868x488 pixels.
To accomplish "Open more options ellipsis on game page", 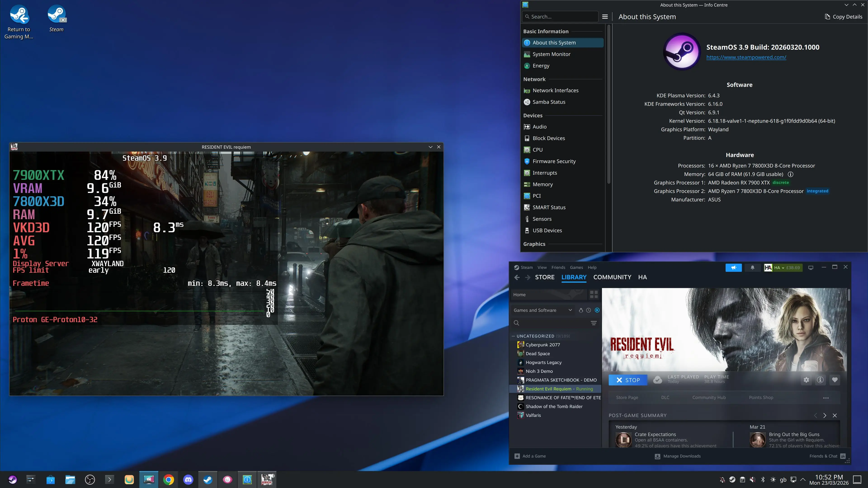I will pyautogui.click(x=826, y=398).
